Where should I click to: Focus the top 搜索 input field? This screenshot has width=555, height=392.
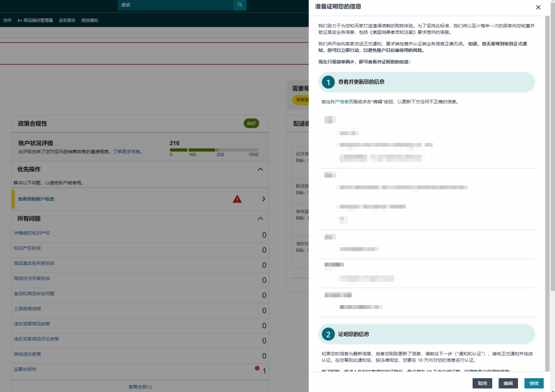tap(176, 5)
